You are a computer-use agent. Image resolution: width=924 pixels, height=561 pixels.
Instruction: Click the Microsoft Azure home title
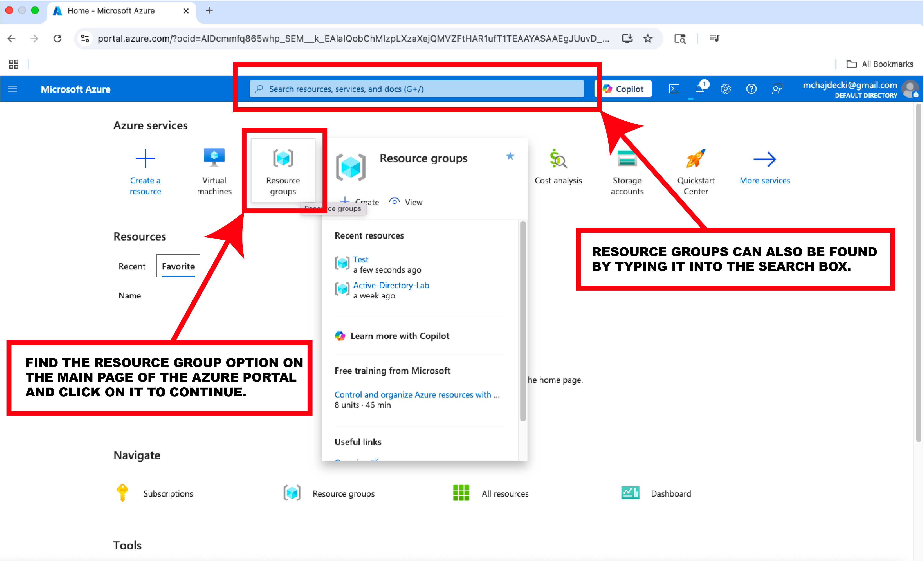pos(76,89)
